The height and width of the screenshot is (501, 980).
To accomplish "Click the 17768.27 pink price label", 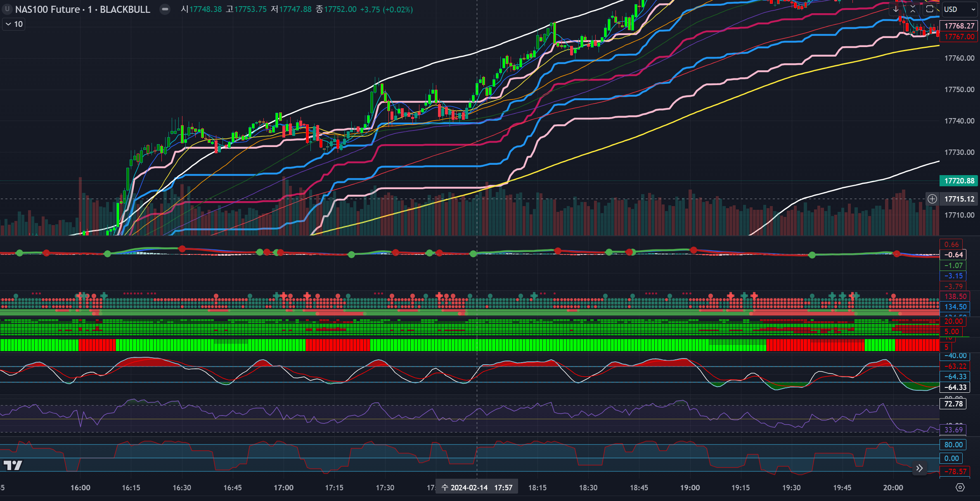I will (x=959, y=26).
